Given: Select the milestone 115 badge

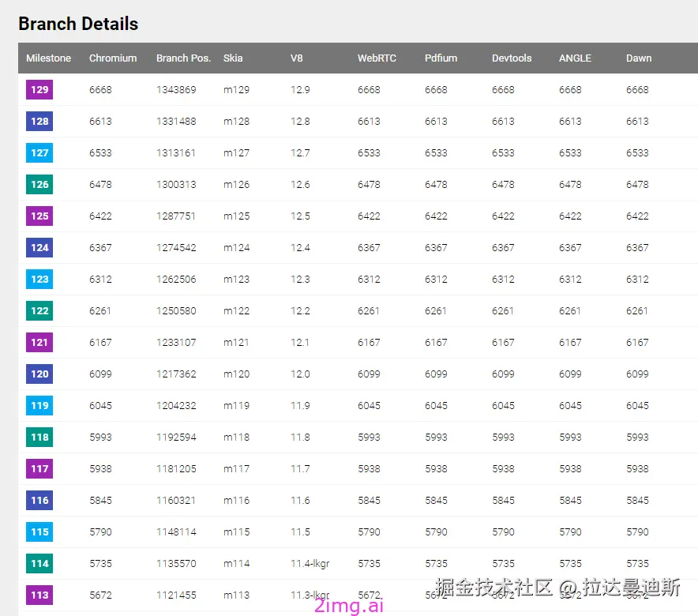Looking at the screenshot, I should click(x=39, y=531).
